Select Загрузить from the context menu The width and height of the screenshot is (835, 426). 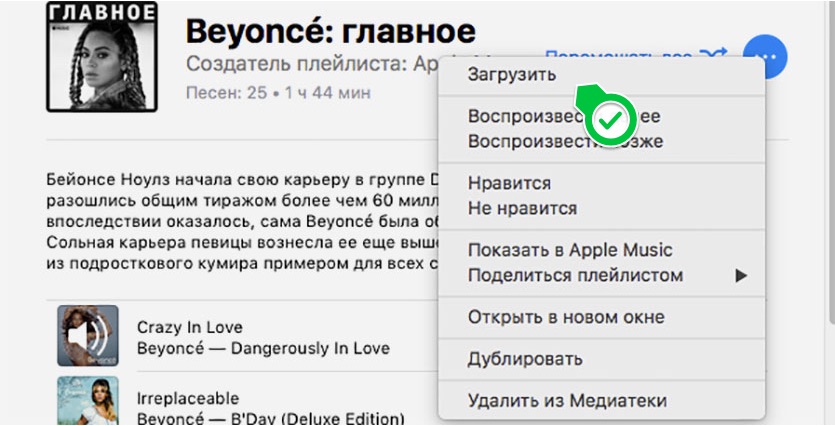tap(512, 74)
